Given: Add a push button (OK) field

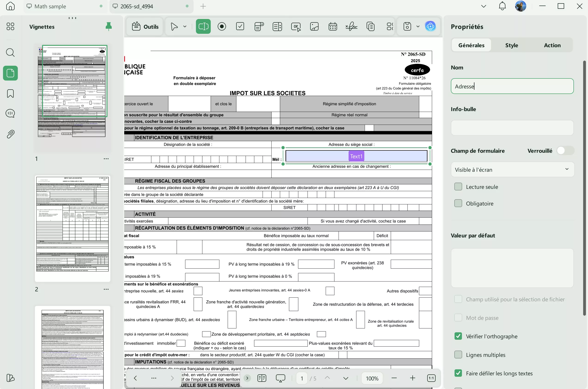Looking at the screenshot, I should click(x=296, y=26).
